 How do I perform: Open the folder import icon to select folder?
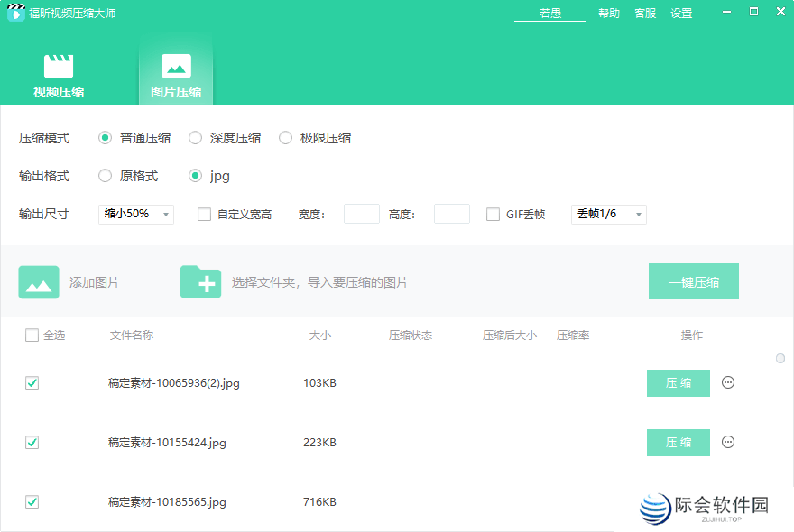click(200, 281)
